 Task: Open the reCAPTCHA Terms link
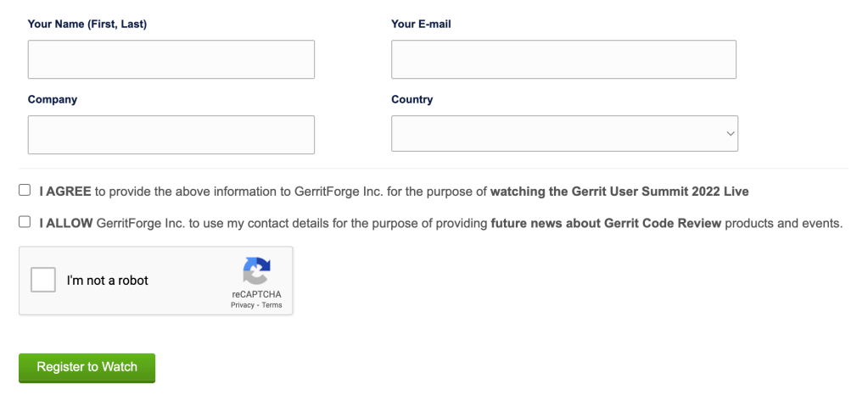click(272, 305)
